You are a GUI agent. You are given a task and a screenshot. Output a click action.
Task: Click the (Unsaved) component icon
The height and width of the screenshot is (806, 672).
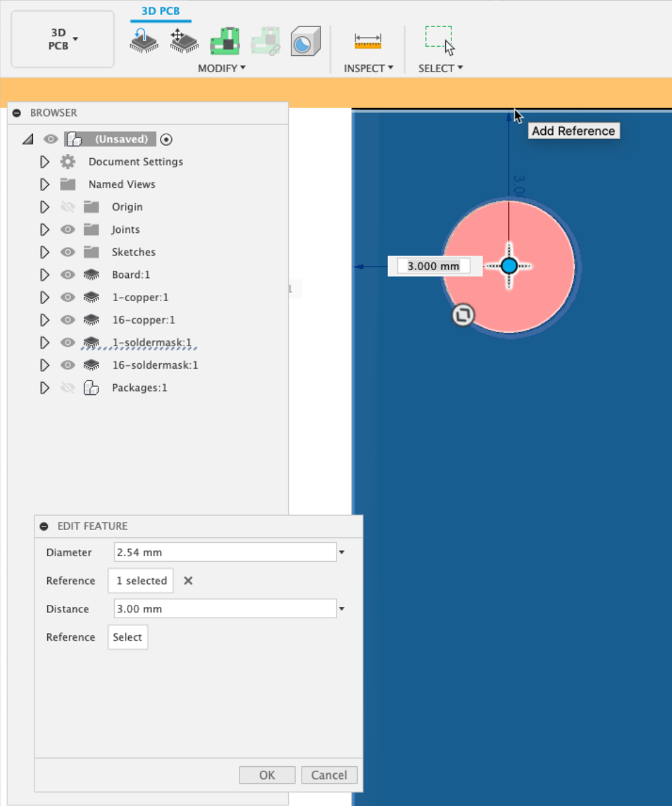click(x=74, y=139)
